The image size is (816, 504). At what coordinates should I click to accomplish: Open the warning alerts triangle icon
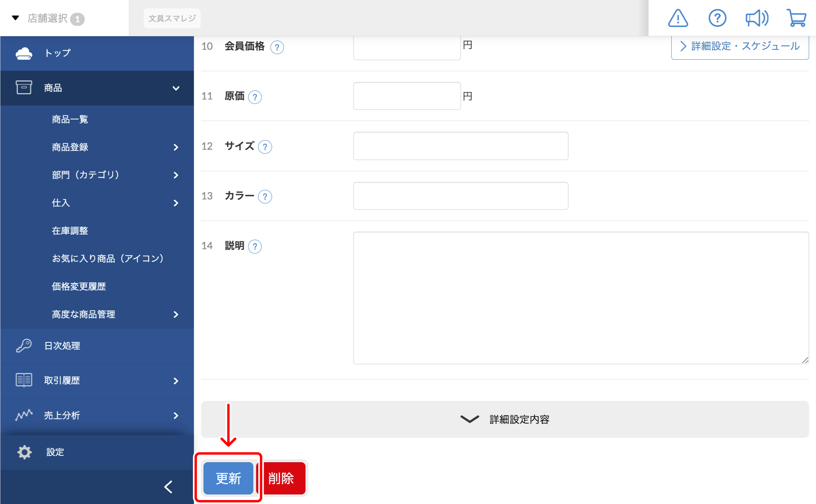(x=678, y=18)
